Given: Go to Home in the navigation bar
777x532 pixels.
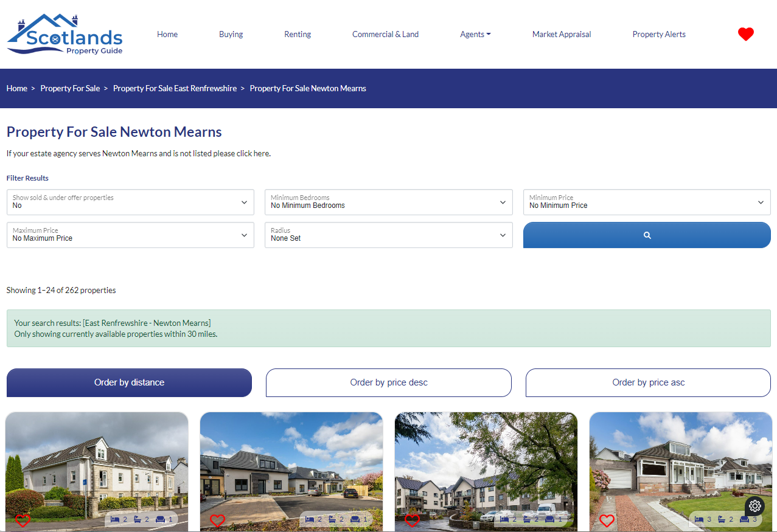Looking at the screenshot, I should pos(167,35).
